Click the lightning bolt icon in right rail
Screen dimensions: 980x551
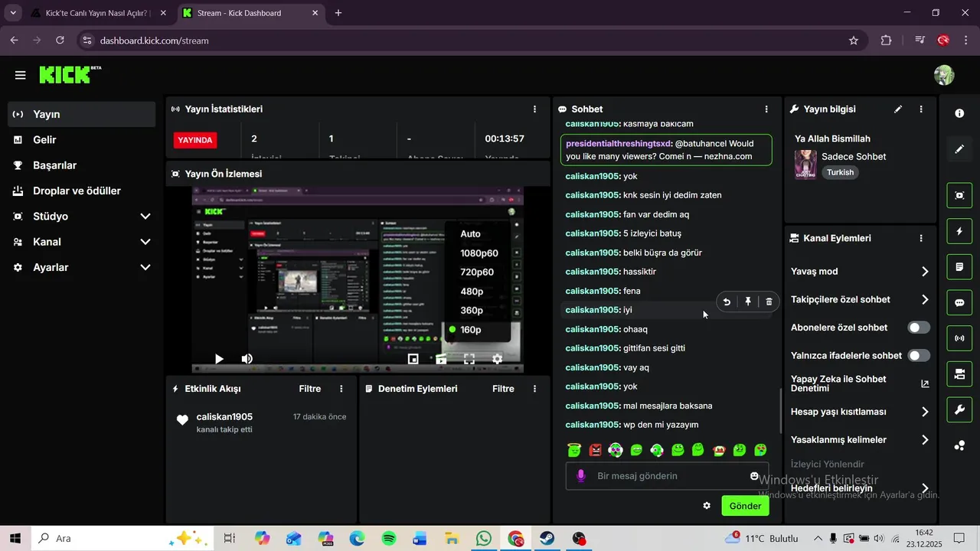(959, 231)
